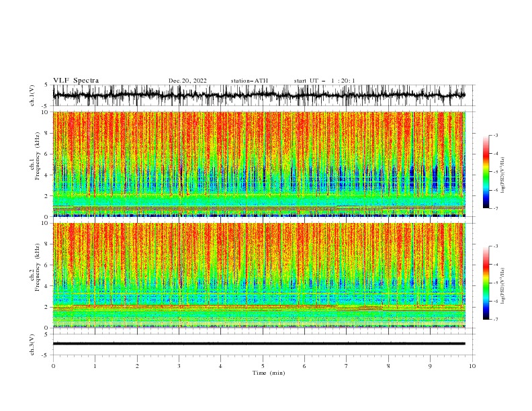Click the "VLF Spectra" plot title
Viewport: 532px width, 411px height.
[76, 81]
